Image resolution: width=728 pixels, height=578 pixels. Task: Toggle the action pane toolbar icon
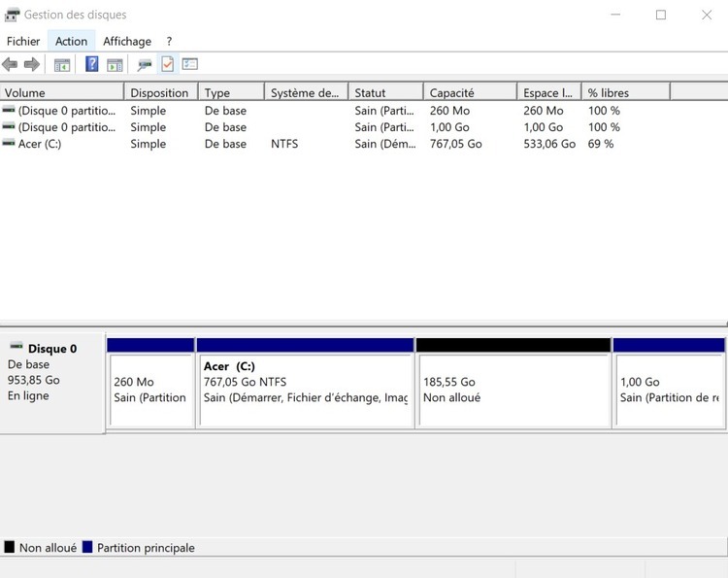pyautogui.click(x=115, y=65)
